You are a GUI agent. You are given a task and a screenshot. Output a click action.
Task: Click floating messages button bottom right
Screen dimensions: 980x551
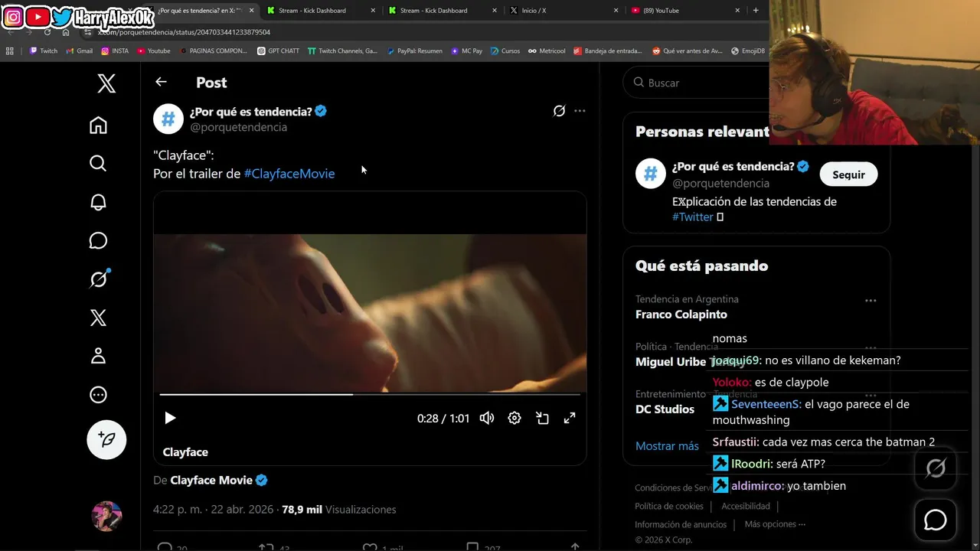936,520
